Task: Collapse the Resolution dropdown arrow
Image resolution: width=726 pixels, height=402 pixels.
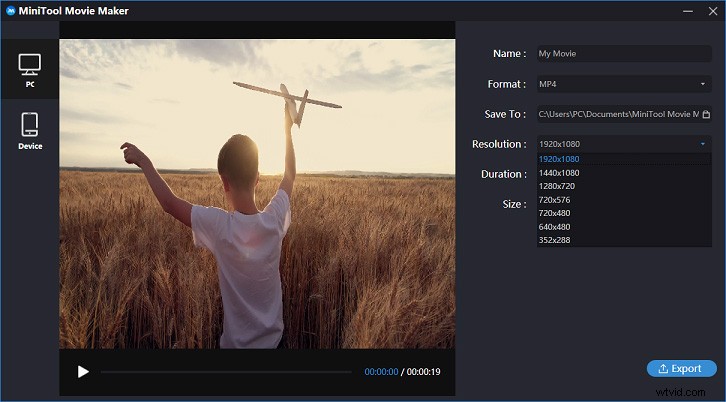Action: pos(702,144)
